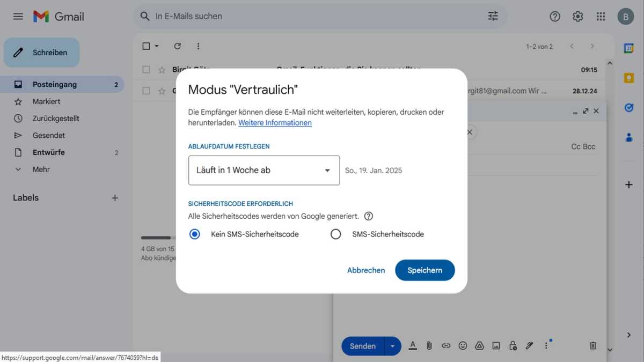Screen dimensions: 644x362
Task: Select the radio button SMS-Sicherheitscode
Action: (x=335, y=234)
